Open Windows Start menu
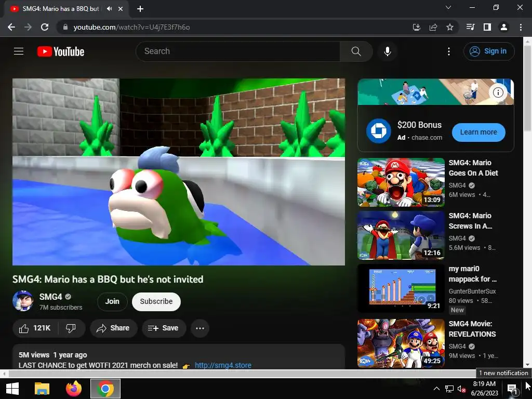 (x=12, y=389)
